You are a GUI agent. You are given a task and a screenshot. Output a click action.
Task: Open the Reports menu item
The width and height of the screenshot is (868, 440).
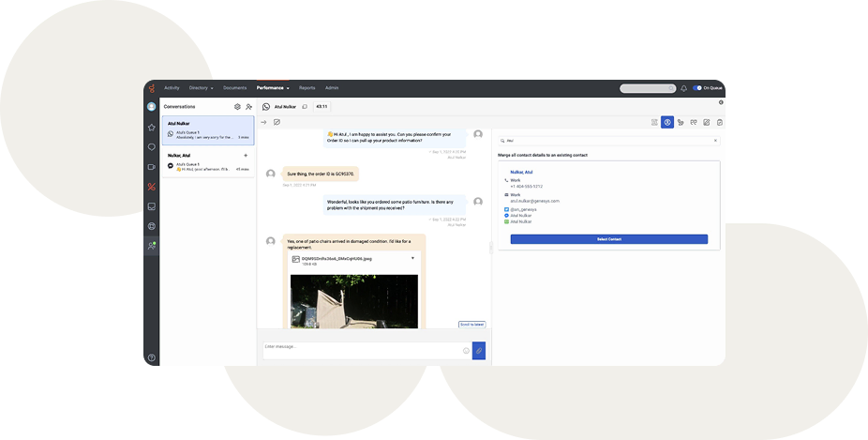307,87
